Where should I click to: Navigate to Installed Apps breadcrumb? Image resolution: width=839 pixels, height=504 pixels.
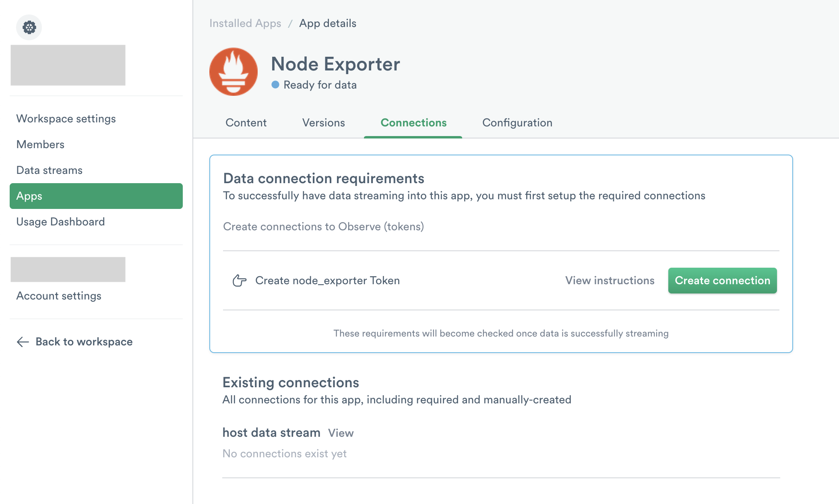click(245, 23)
